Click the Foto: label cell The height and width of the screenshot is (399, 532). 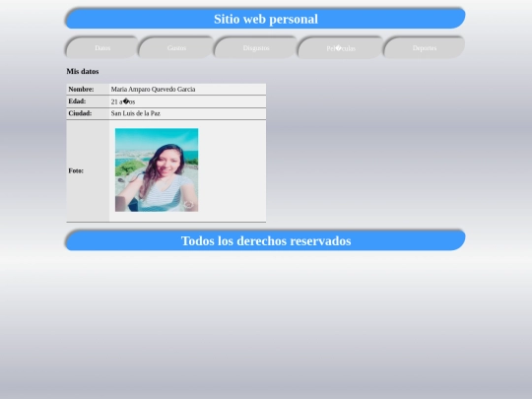click(88, 170)
